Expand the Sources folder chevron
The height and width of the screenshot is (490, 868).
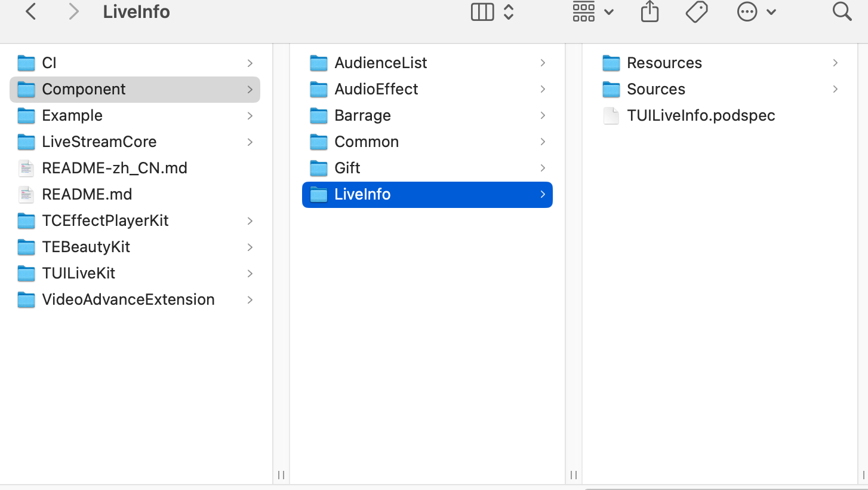click(x=835, y=89)
